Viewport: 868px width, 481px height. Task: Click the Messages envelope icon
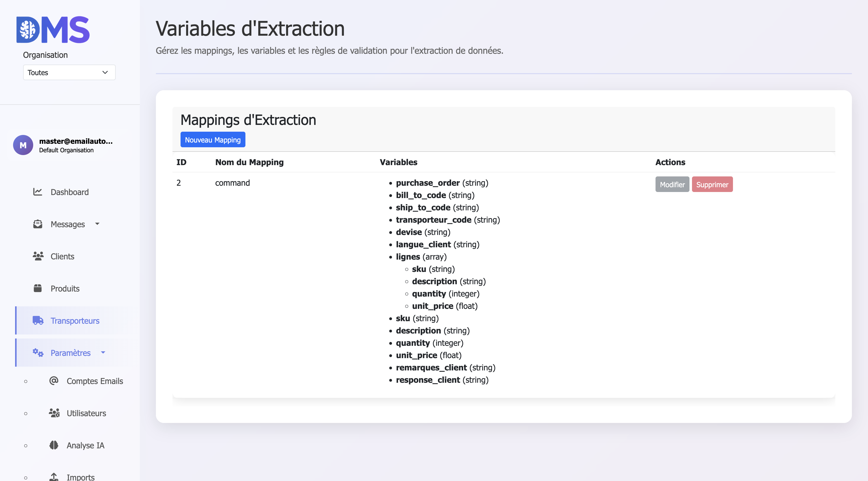click(x=37, y=224)
